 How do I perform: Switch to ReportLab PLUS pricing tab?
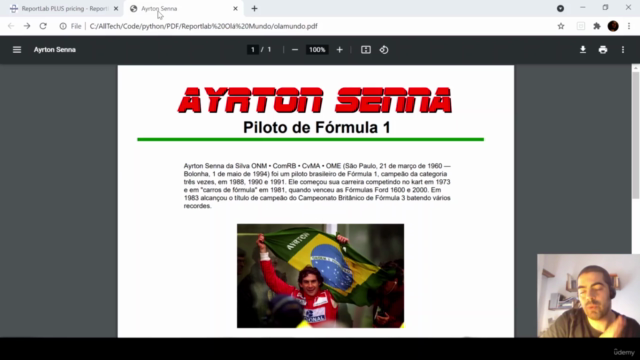point(63,9)
